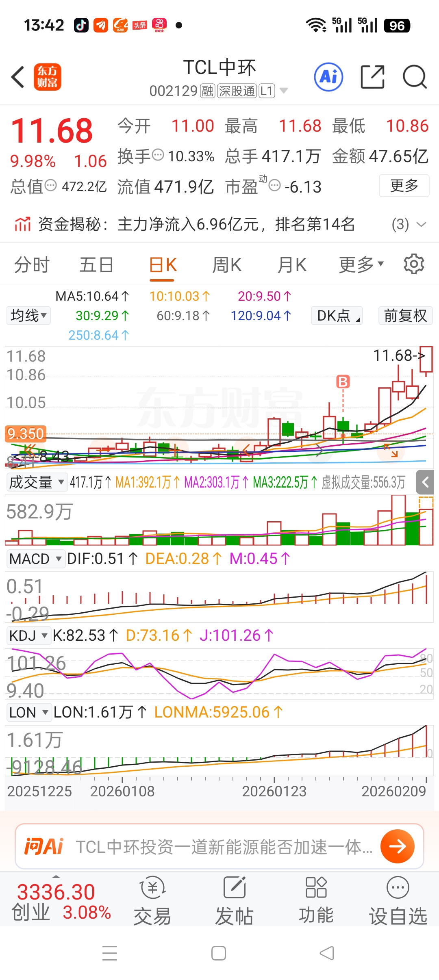439x980 pixels.
Task: Tap current price 11.68
Action: click(52, 130)
